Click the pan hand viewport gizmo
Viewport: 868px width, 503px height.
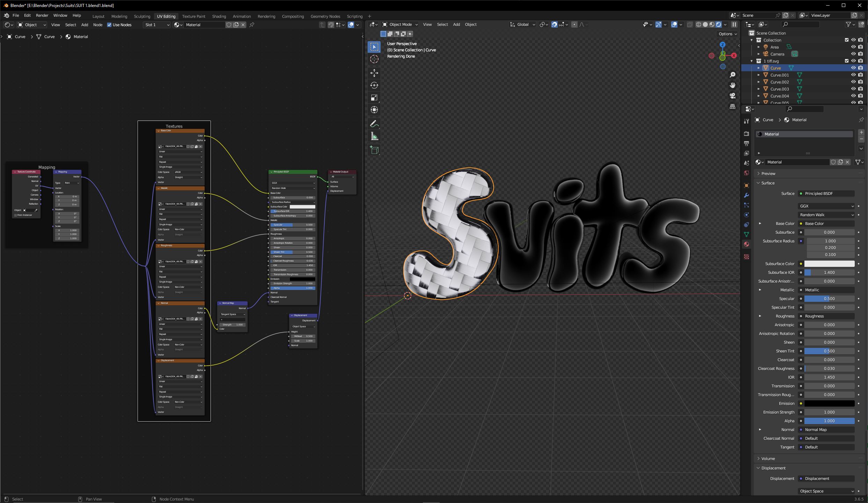coord(733,85)
